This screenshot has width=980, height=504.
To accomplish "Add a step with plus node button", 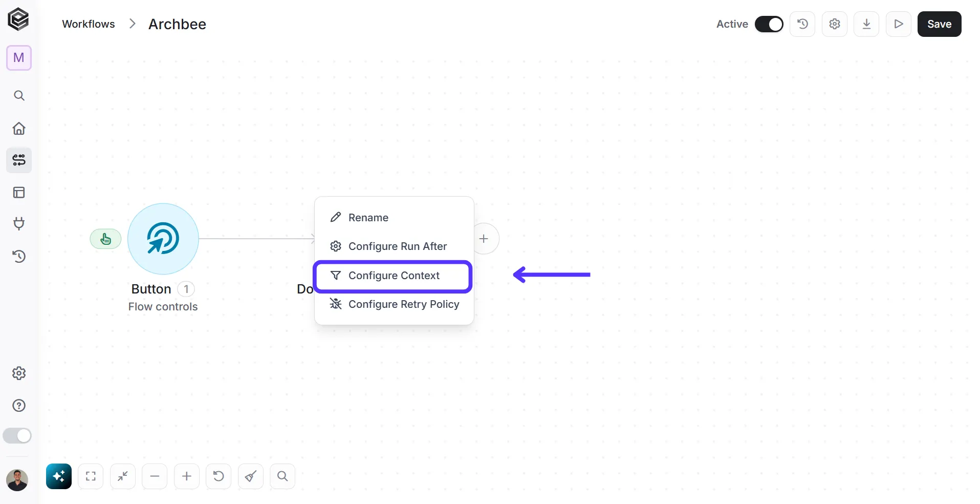I will tap(484, 239).
